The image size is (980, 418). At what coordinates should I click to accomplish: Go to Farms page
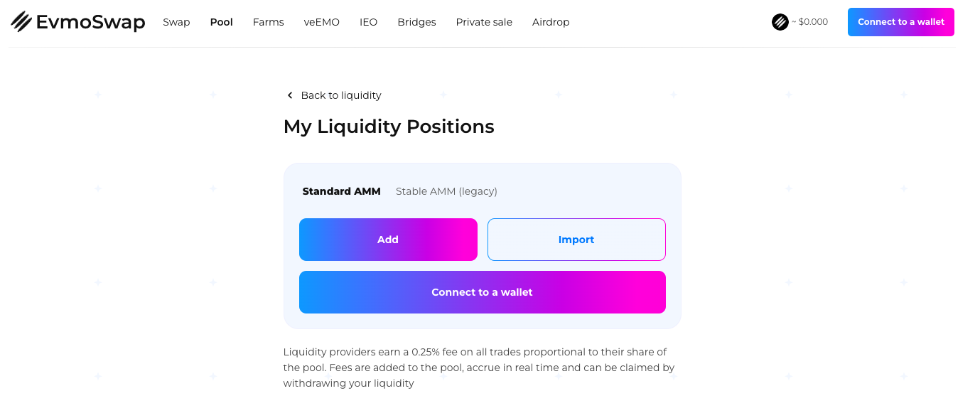268,22
